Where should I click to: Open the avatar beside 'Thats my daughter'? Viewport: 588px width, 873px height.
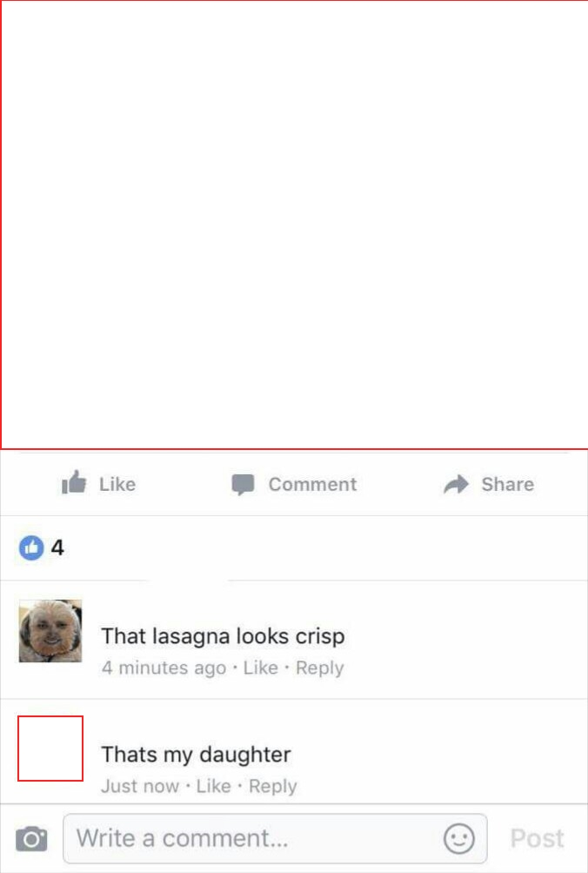point(50,749)
